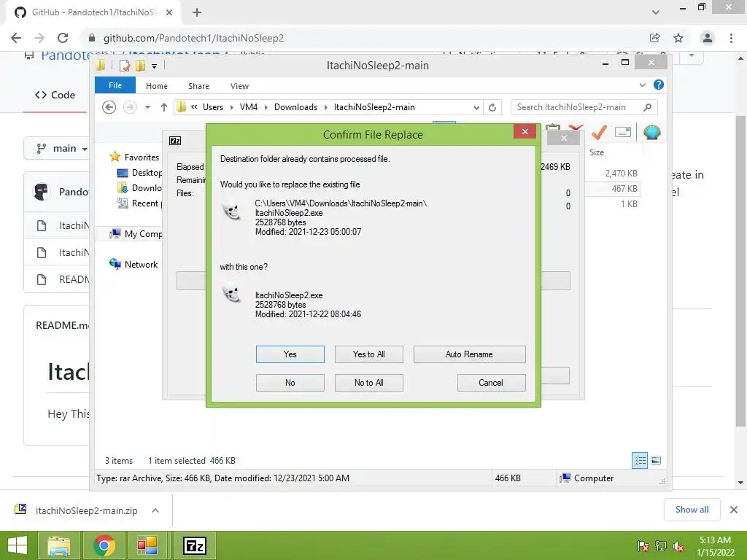Click the existing ItachiNoSleep2.exe skull icon
747x560 pixels.
coord(232,209)
